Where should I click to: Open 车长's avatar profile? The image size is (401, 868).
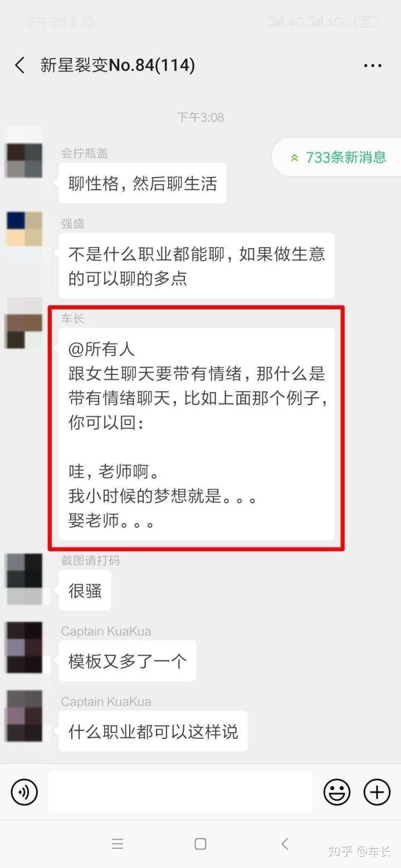point(24,331)
